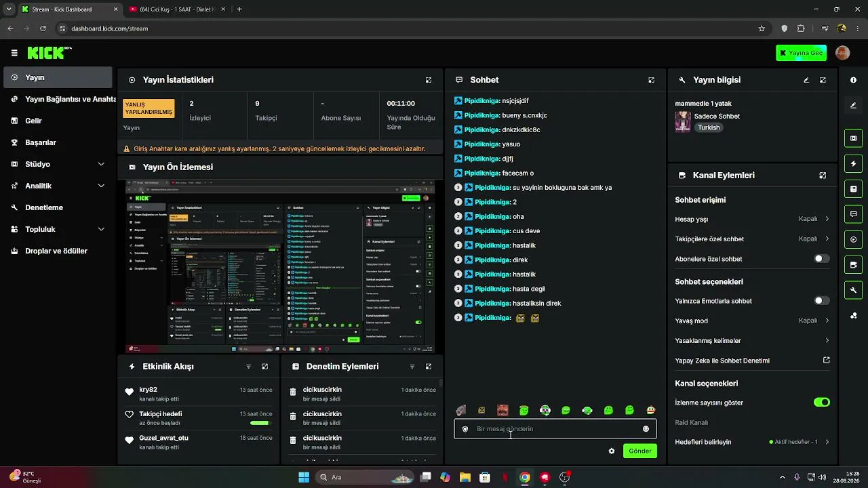Send the message with Gönder button
The height and width of the screenshot is (488, 868).
(x=640, y=451)
